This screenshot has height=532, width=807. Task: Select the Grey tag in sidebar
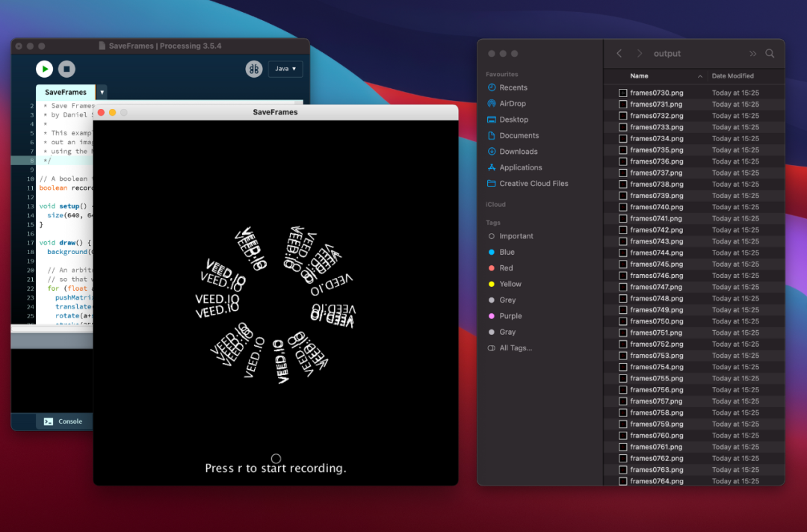(x=501, y=300)
